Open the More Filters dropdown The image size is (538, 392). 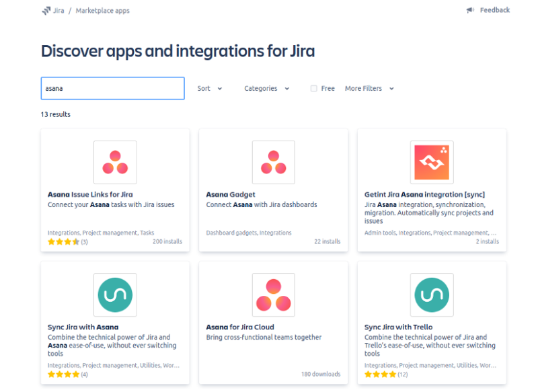point(367,88)
